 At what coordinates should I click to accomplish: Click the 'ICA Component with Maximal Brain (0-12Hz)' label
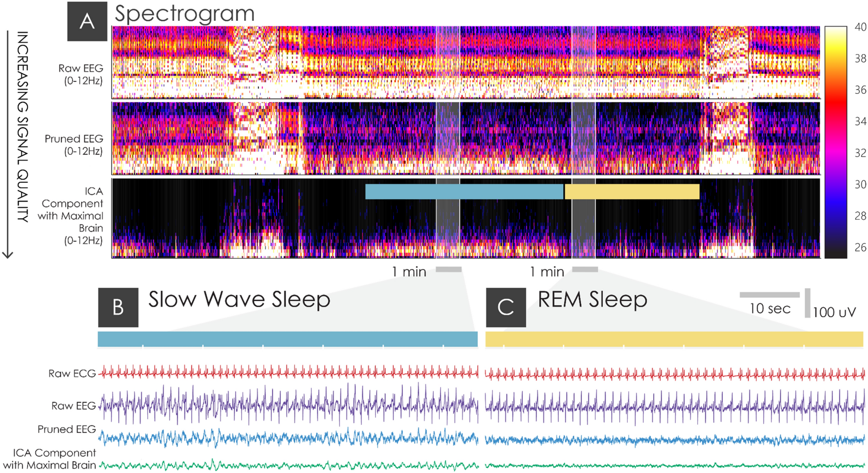click(71, 216)
